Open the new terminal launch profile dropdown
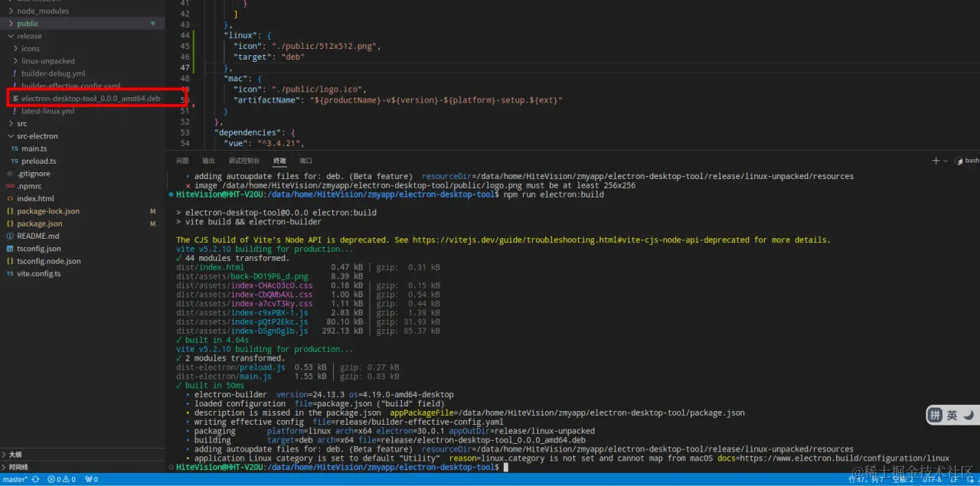Viewport: 980px width, 486px height. pos(946,161)
